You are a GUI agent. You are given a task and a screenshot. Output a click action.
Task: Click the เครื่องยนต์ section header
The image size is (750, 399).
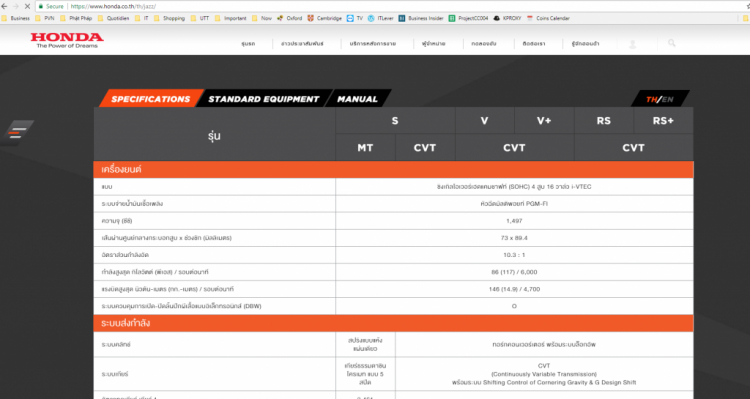pyautogui.click(x=393, y=169)
